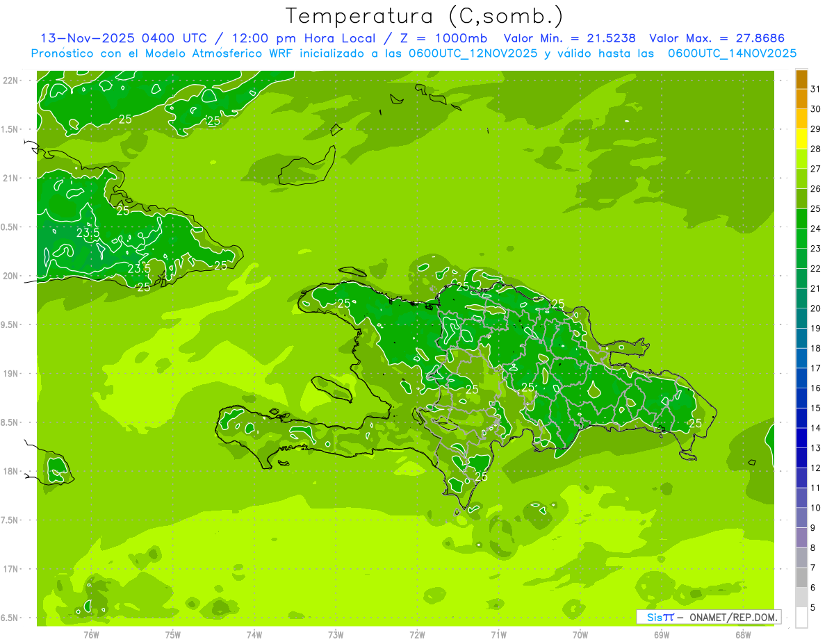Select the '8.5N' latitude tick label
This screenshot has height=644, width=834.
(10, 422)
